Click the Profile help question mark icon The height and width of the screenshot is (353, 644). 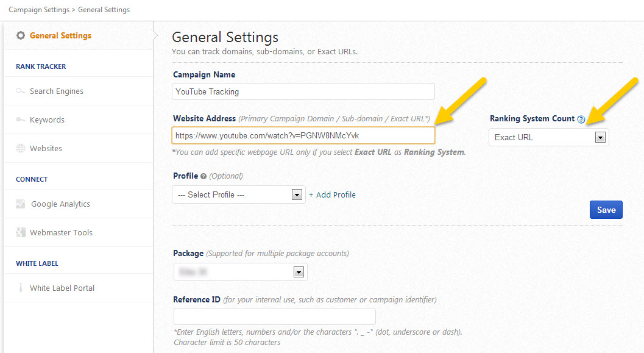pos(203,176)
